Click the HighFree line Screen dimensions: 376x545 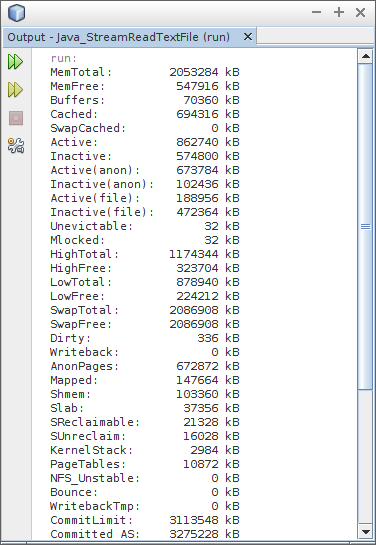(145, 268)
